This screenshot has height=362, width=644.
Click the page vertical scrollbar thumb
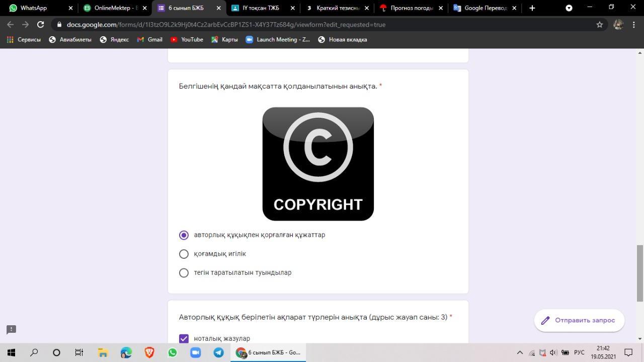pos(640,273)
